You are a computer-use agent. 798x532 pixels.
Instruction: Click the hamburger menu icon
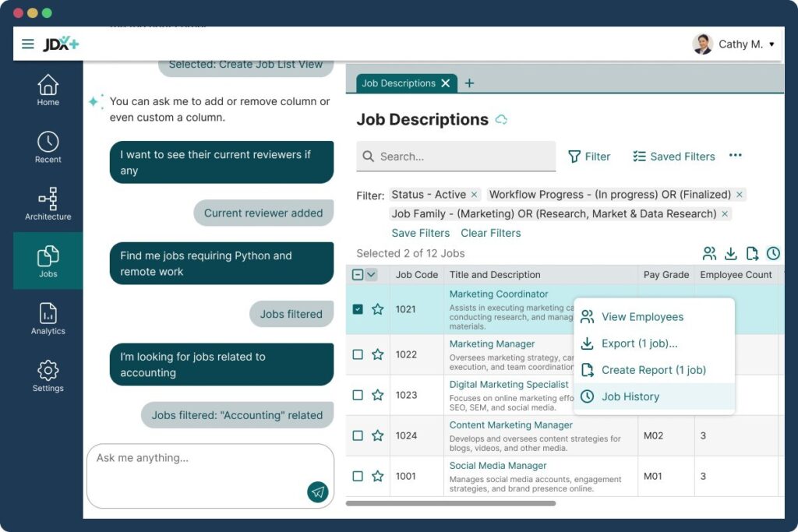click(x=28, y=44)
